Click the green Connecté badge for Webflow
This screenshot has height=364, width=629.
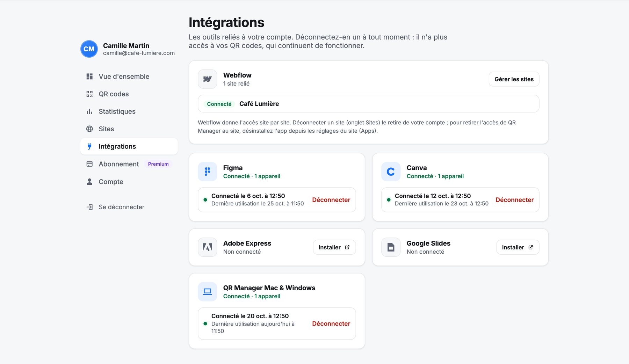(219, 104)
